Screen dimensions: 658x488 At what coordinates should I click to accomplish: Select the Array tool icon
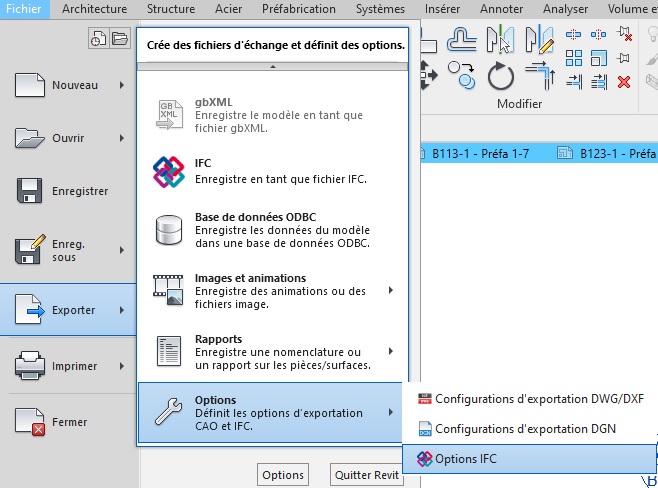click(x=574, y=58)
